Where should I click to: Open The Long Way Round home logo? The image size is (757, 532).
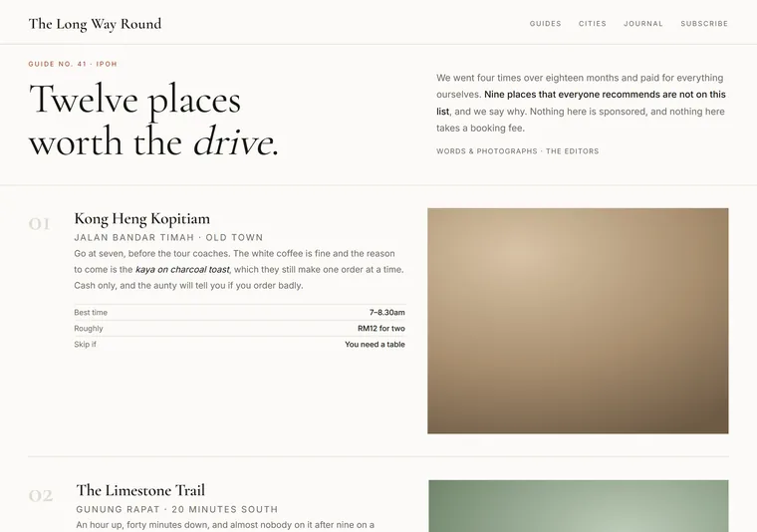coord(95,24)
